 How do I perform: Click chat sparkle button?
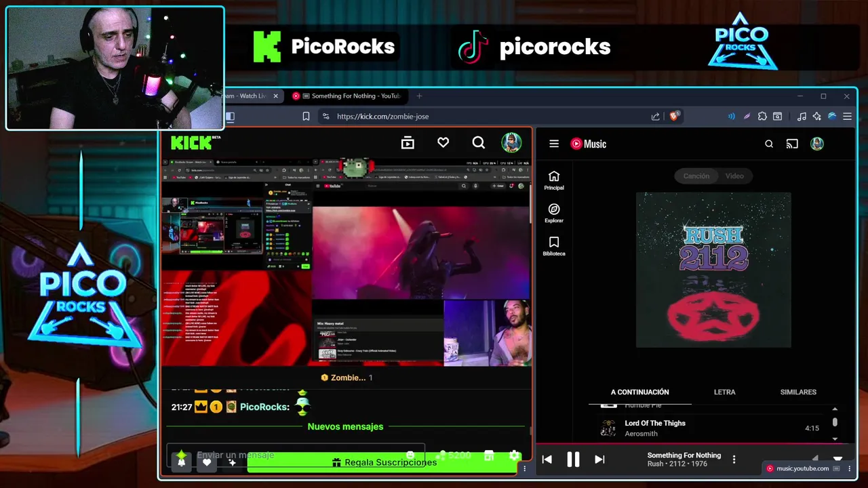tap(232, 462)
